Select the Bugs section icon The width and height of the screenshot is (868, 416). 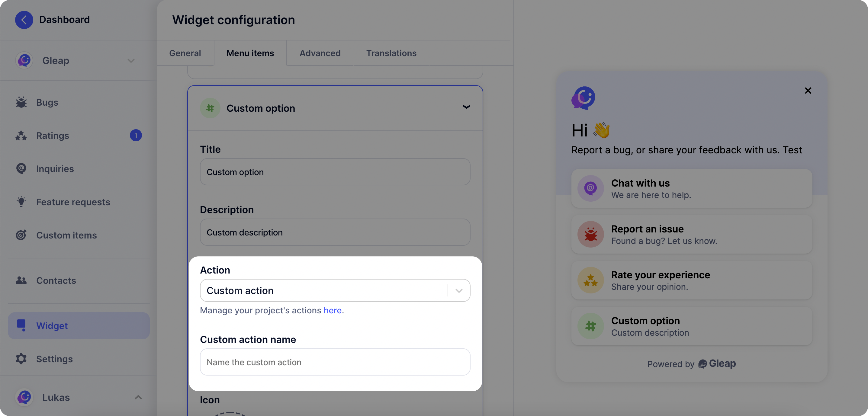21,102
